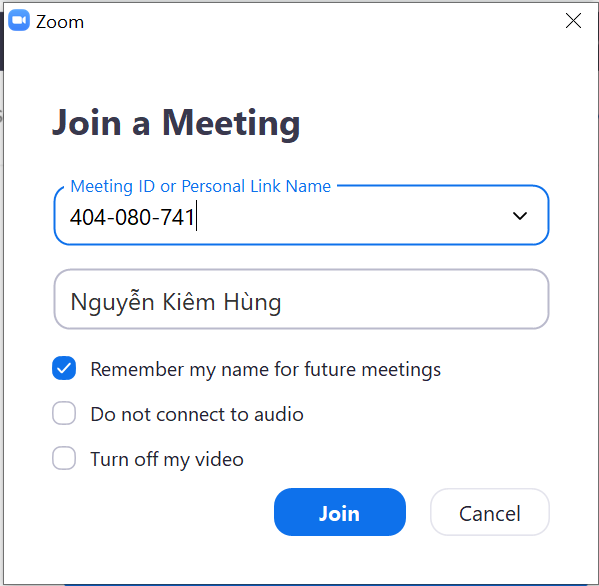Click the Do not connect to audio label
599x586 pixels.
point(197,414)
